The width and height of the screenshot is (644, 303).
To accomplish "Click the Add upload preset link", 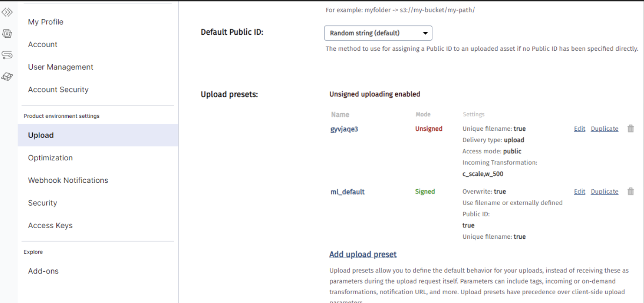I will 363,255.
